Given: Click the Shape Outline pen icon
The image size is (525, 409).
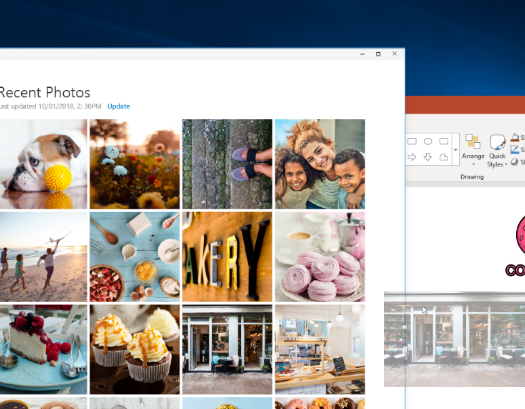Looking at the screenshot, I should 515,150.
